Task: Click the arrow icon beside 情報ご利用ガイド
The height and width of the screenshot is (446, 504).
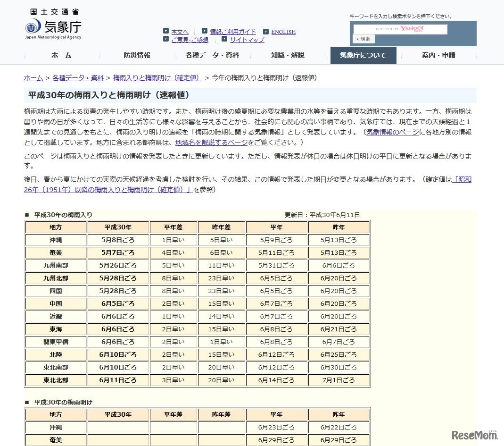Action: point(204,31)
